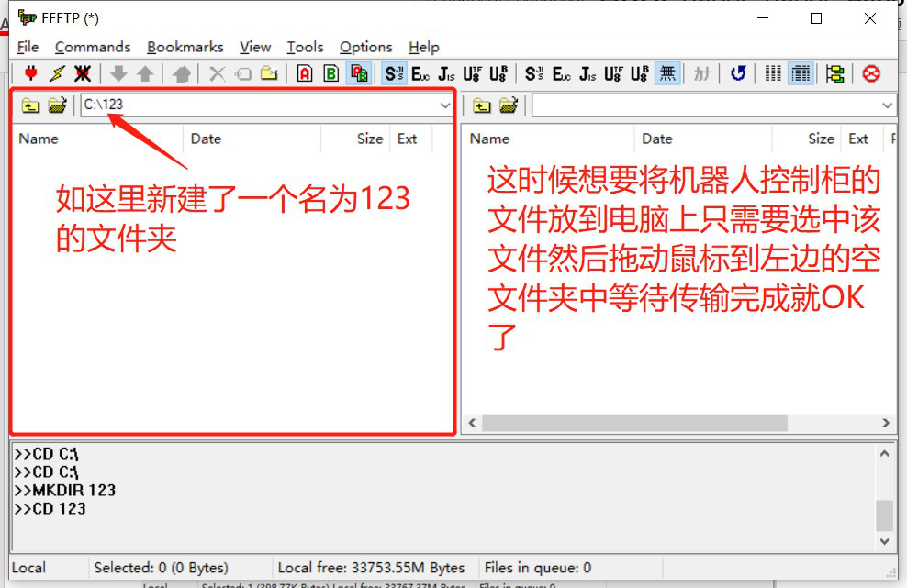Open the filter (打t) dropdown control
The width and height of the screenshot is (907, 588).
702,73
